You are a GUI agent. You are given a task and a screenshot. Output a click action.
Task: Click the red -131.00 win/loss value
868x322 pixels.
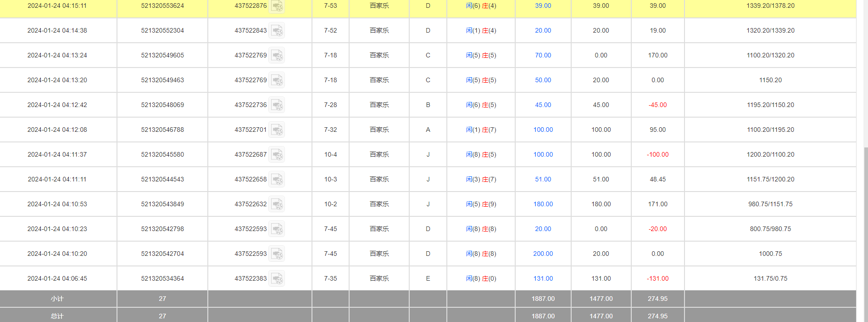657,278
